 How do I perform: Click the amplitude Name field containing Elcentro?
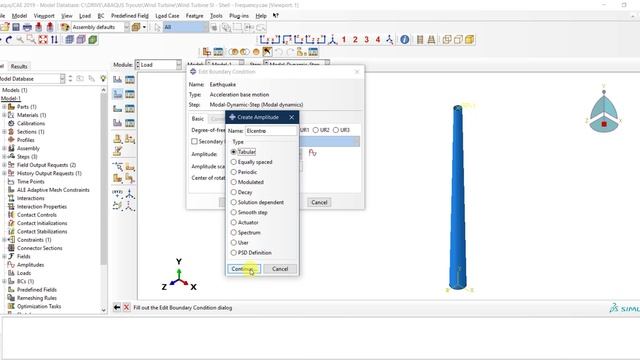271,131
